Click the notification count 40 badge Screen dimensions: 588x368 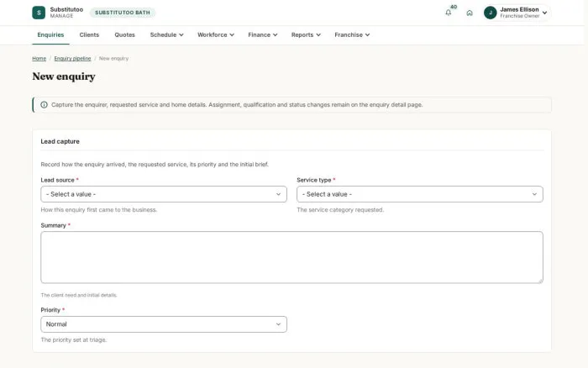coord(454,7)
